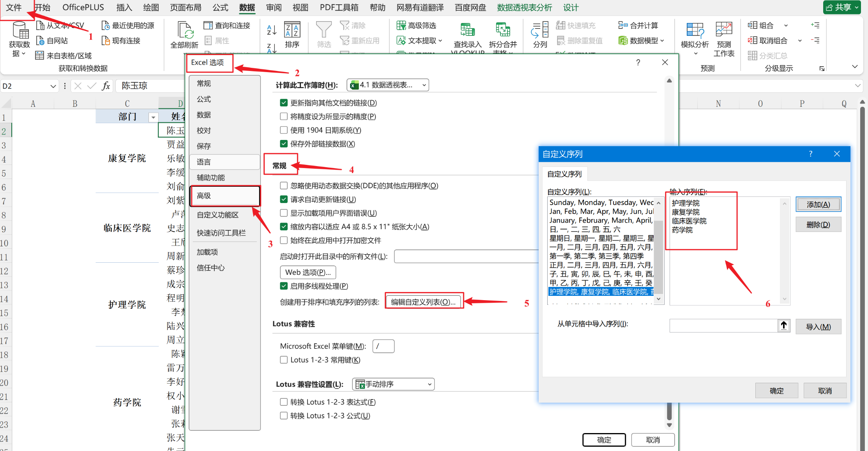868x451 pixels.
Task: Enable the 使用 1904 日期系统 checkbox
Action: point(284,130)
